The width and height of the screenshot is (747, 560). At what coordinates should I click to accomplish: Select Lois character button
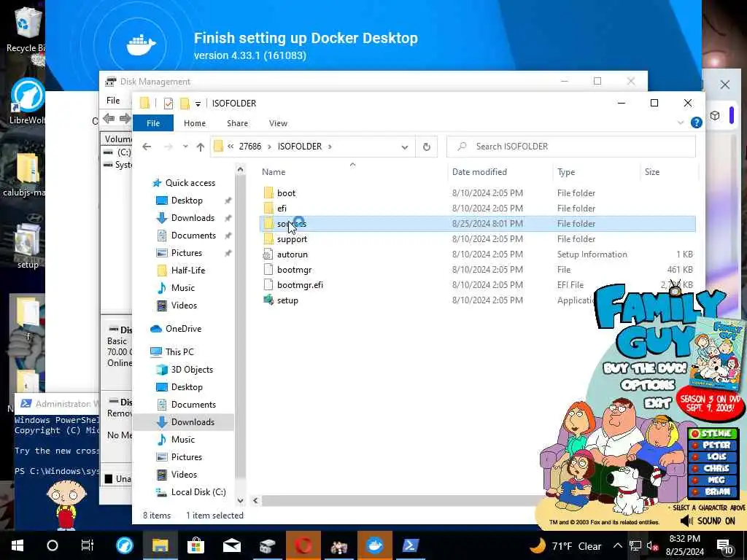point(713,456)
